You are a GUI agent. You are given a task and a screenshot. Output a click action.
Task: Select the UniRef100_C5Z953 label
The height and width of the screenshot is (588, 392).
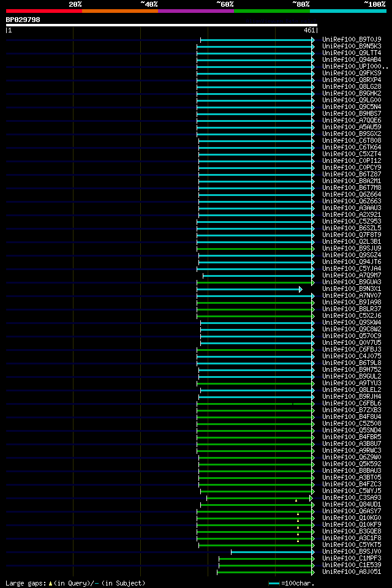click(x=352, y=222)
